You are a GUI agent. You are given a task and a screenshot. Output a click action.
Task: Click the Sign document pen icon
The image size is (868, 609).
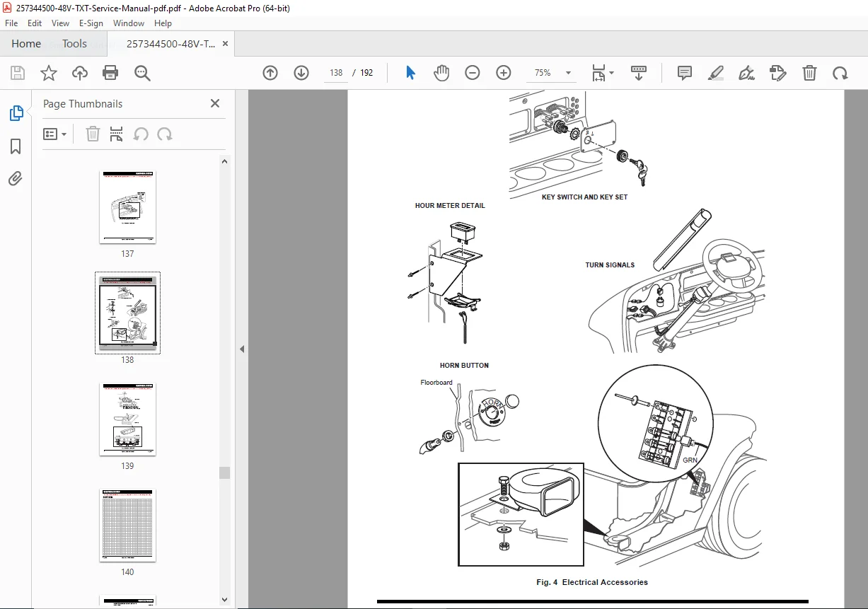point(746,73)
